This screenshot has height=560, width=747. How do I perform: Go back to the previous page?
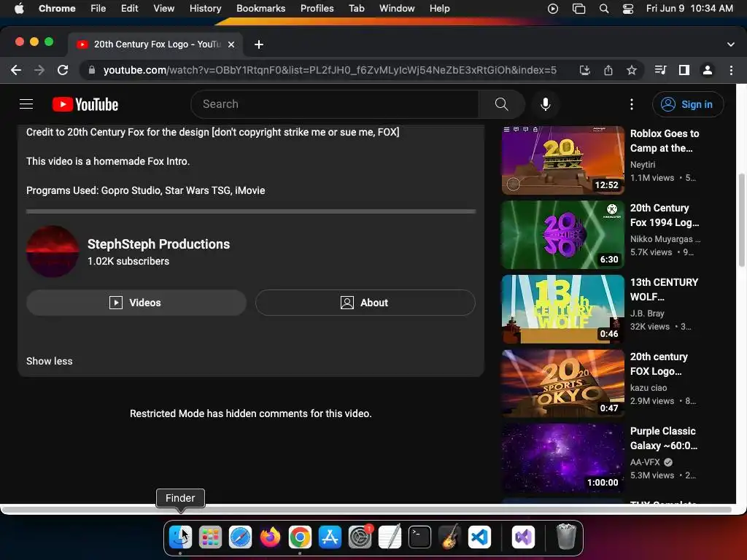[x=16, y=70]
